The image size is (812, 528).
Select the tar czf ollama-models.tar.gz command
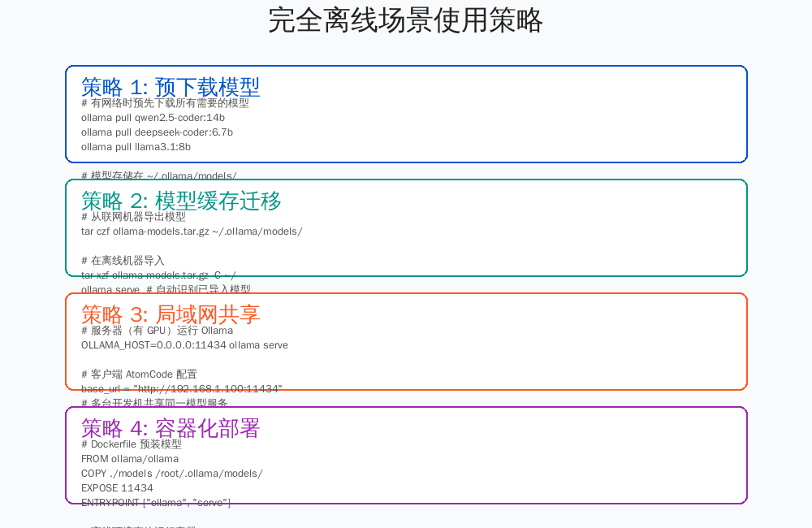click(192, 231)
